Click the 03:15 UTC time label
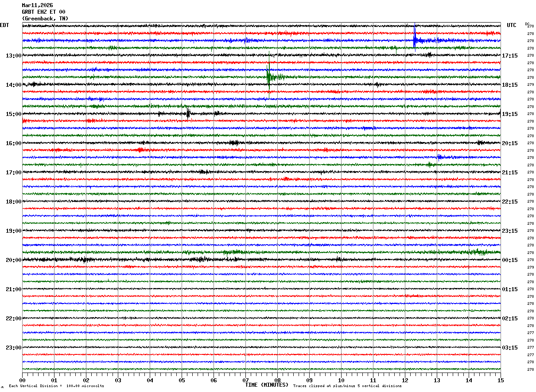 point(510,348)
